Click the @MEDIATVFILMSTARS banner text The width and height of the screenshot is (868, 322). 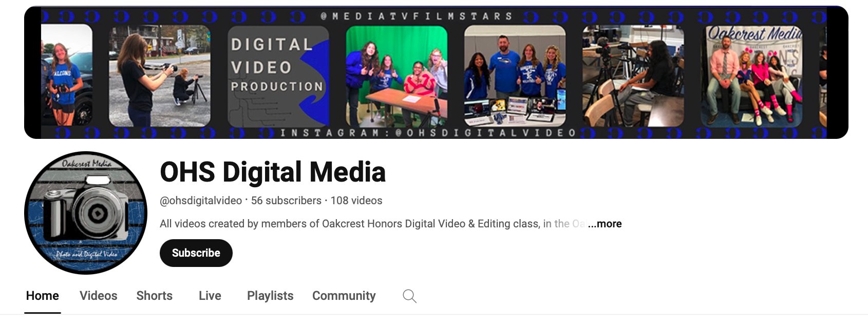417,16
